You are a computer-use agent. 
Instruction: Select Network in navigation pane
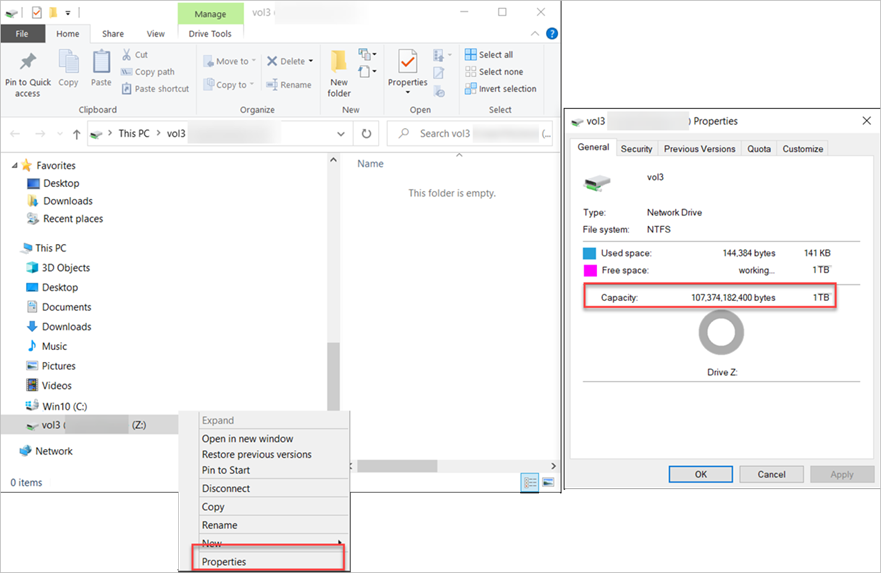coord(46,451)
